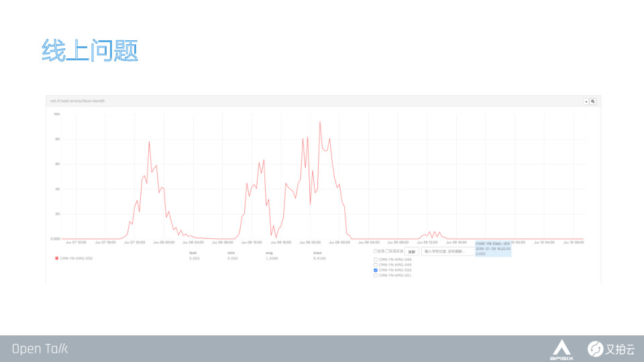Tick the CMN-YN-KMG-051 checkbox
This screenshot has height=362, width=644.
[376, 276]
